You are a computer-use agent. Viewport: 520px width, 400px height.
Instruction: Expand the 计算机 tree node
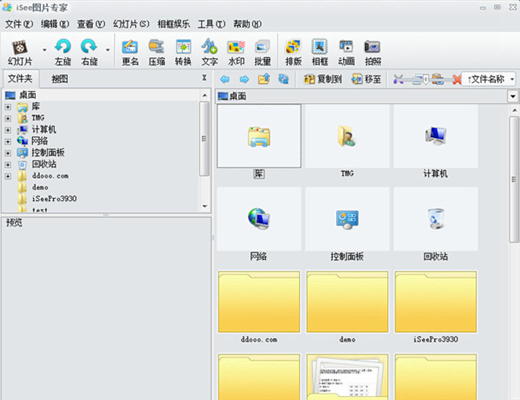pyautogui.click(x=8, y=130)
